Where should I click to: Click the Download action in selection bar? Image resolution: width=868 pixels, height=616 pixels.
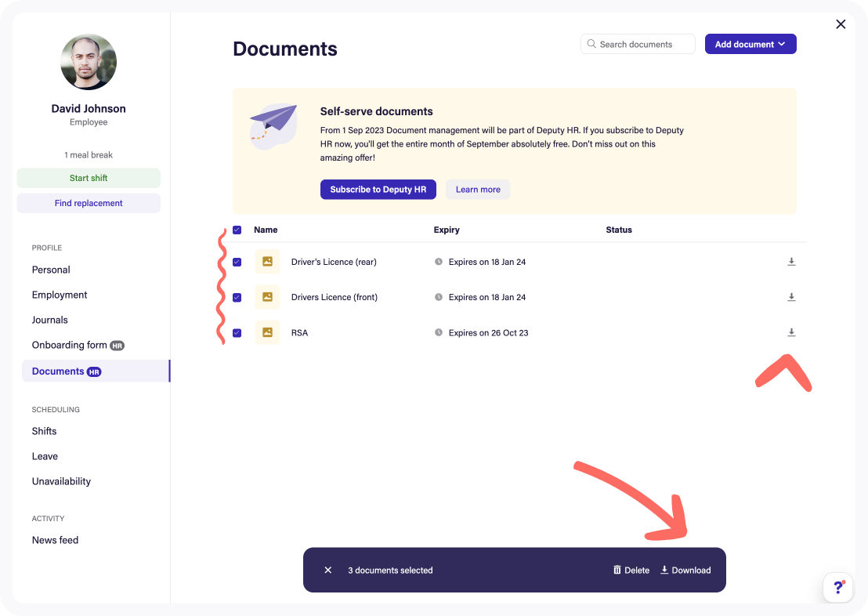(x=685, y=570)
